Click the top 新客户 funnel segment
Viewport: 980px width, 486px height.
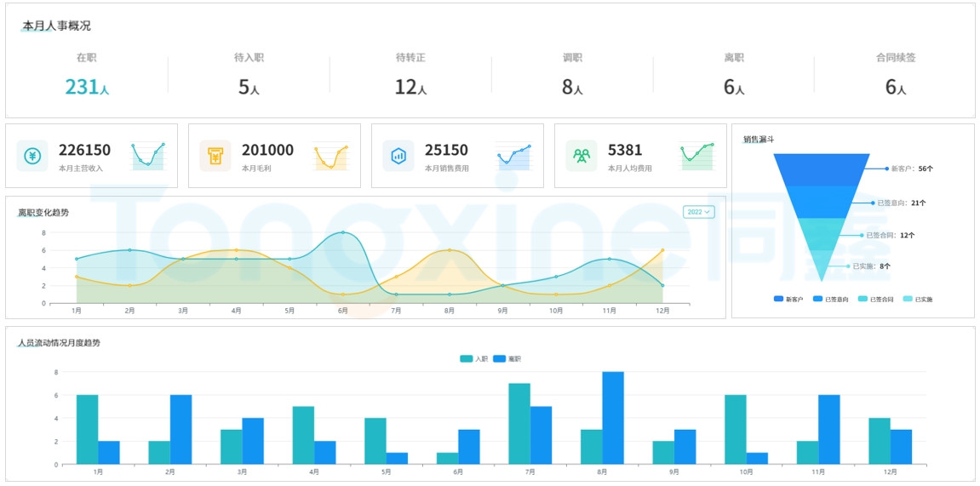tap(822, 169)
